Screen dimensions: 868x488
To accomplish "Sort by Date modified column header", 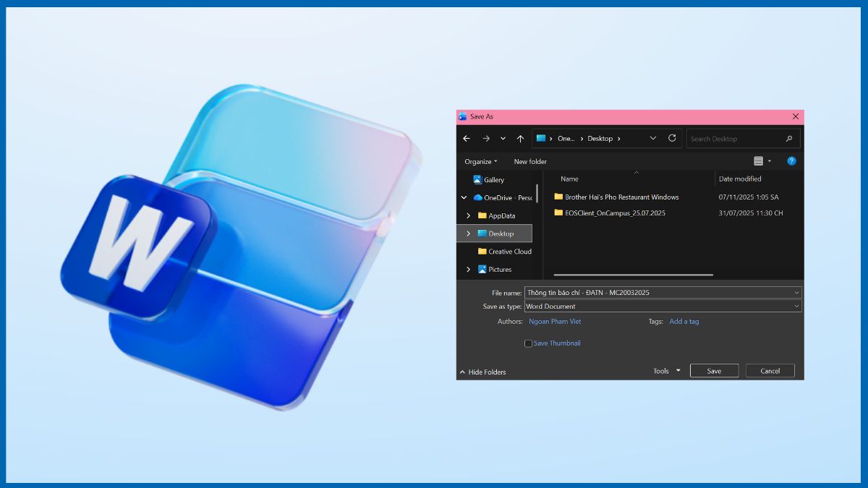I will [740, 179].
